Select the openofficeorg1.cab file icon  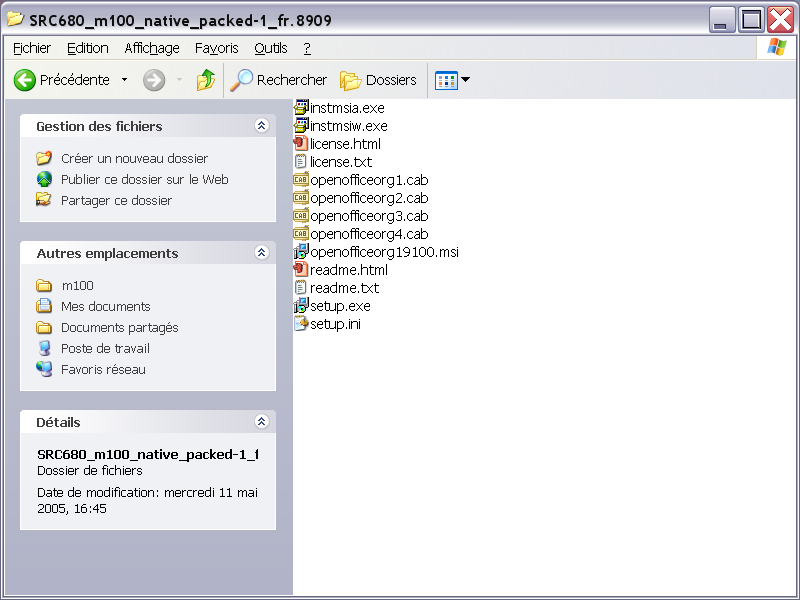[301, 180]
